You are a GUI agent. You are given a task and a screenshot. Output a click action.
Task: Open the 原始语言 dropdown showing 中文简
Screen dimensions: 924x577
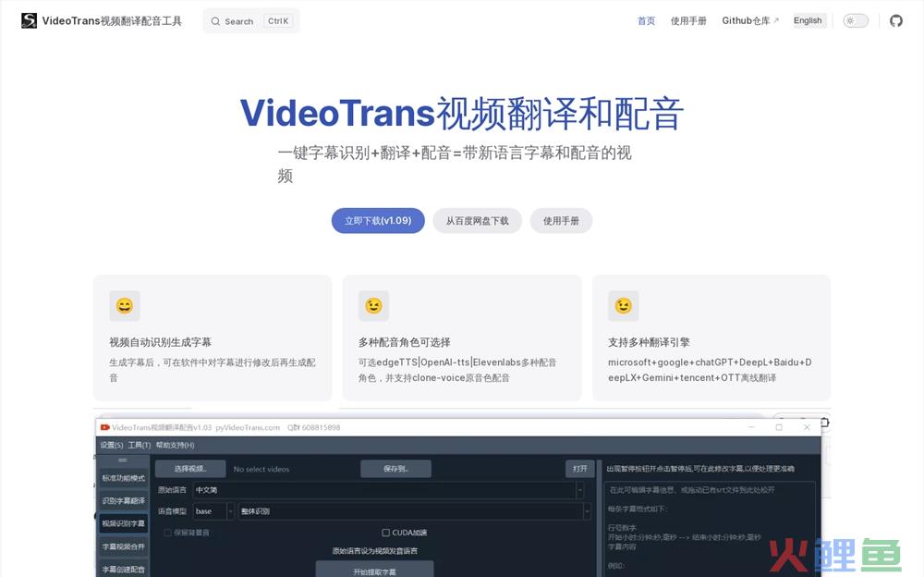388,490
